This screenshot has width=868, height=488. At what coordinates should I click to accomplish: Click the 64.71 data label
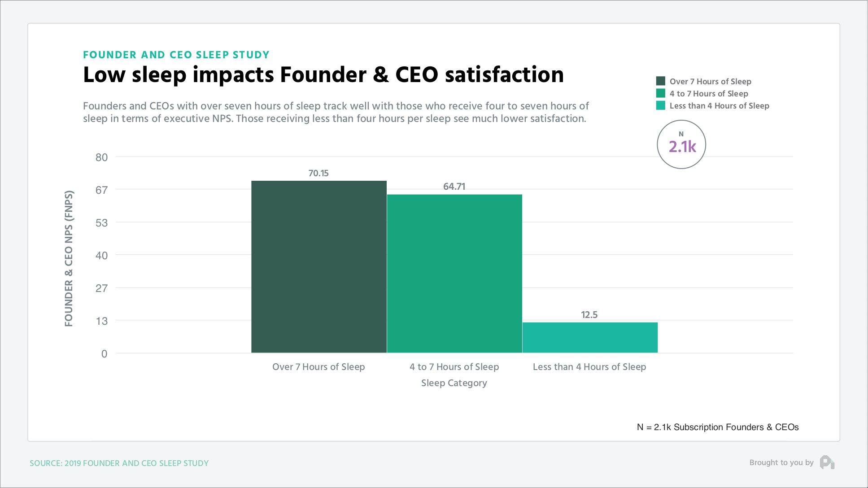454,187
